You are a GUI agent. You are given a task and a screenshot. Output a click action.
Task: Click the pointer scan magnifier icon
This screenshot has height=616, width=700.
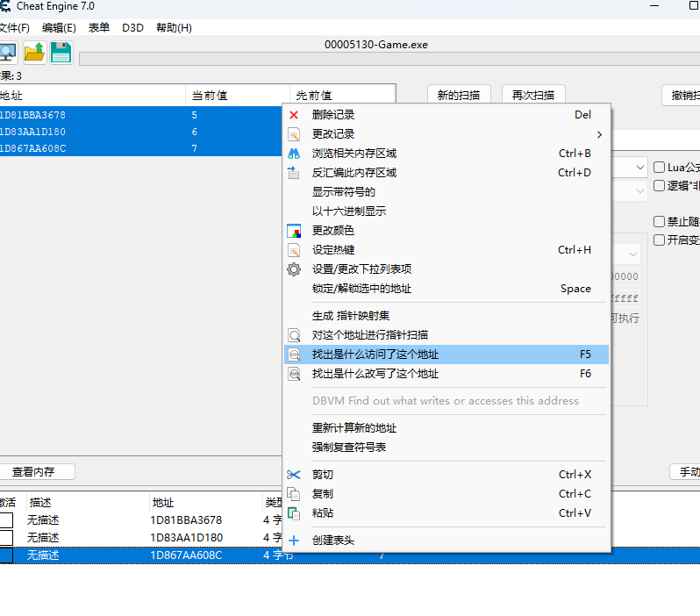(294, 335)
